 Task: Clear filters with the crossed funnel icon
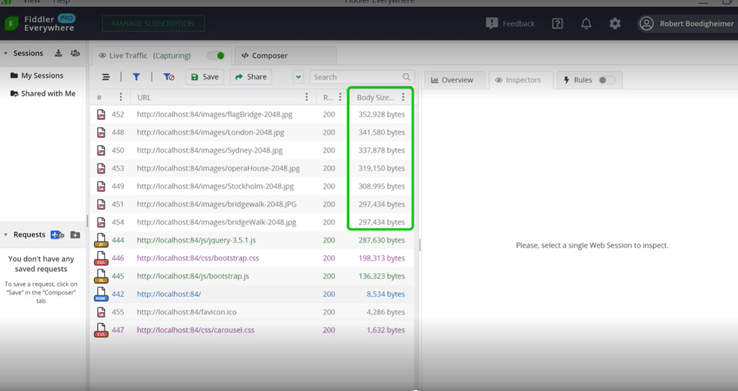click(168, 77)
